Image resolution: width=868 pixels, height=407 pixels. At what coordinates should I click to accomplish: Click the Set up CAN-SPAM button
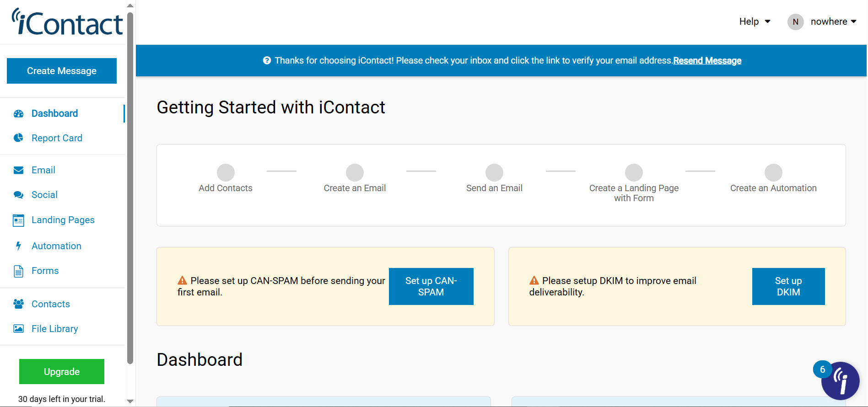pos(431,286)
